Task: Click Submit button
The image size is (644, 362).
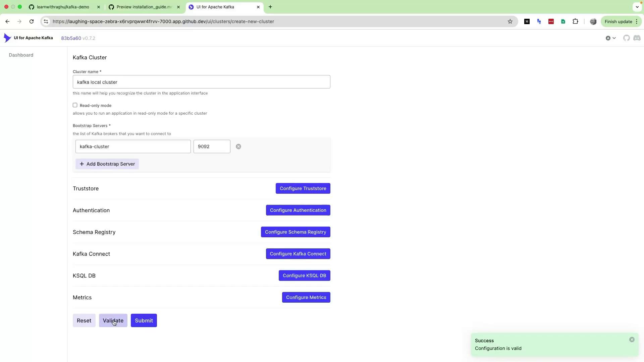Action: coord(144,321)
